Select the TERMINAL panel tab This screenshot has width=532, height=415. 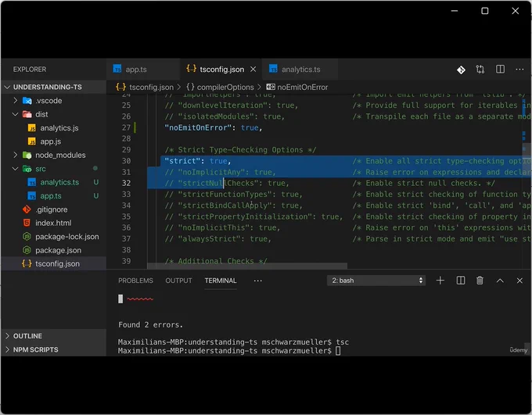(221, 281)
